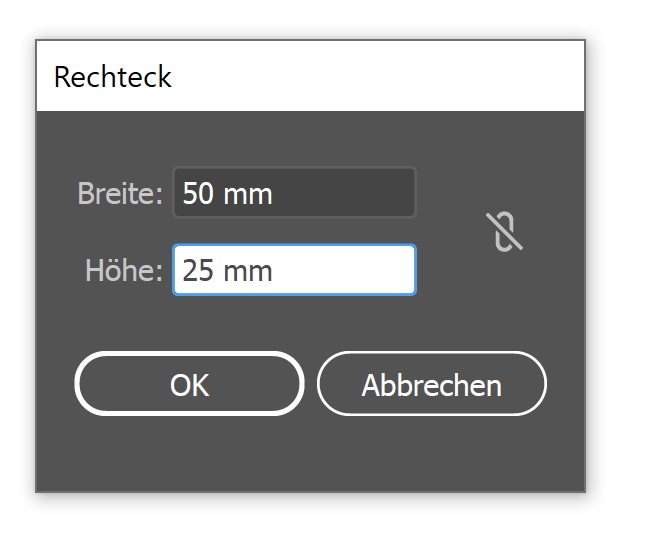Enable linking of width and height

click(x=504, y=232)
